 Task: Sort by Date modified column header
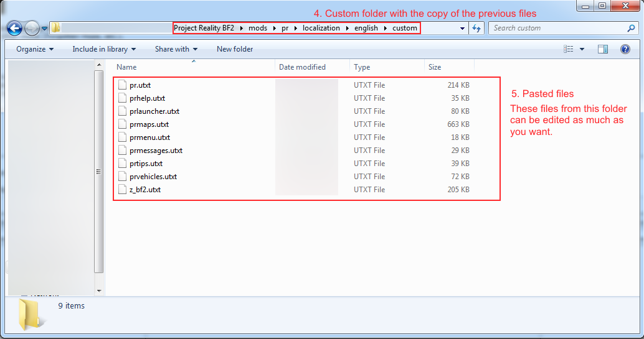(x=312, y=67)
